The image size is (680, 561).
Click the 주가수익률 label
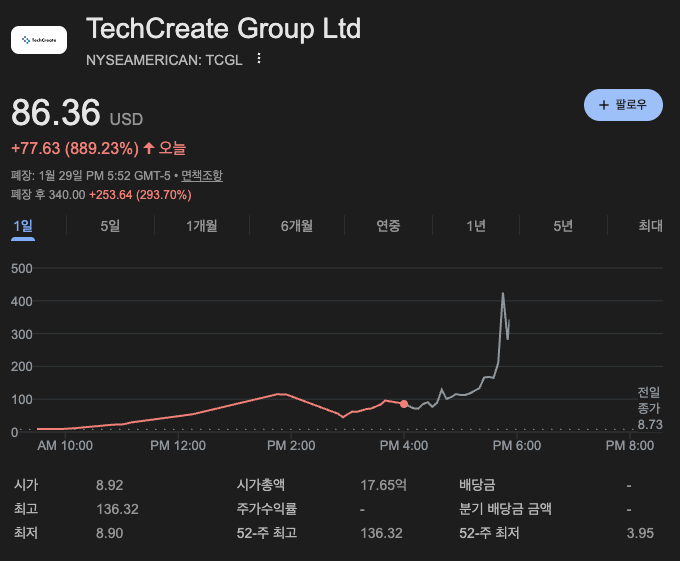[267, 509]
